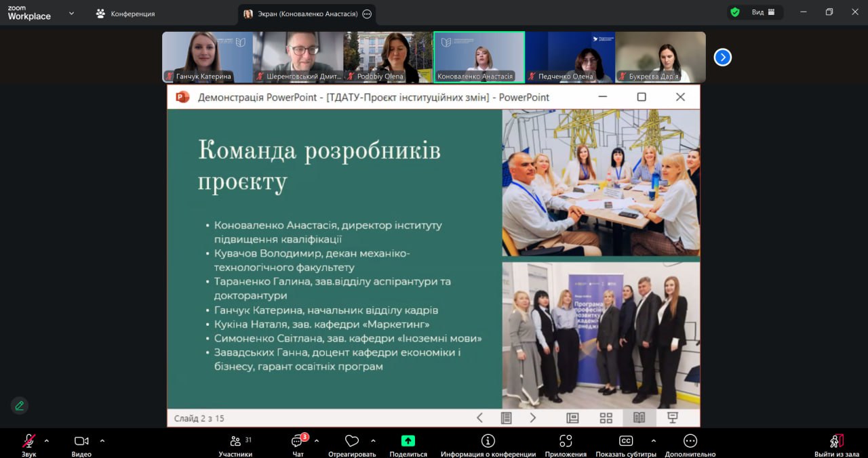Select Reading view icon in PowerPoint

(639, 418)
